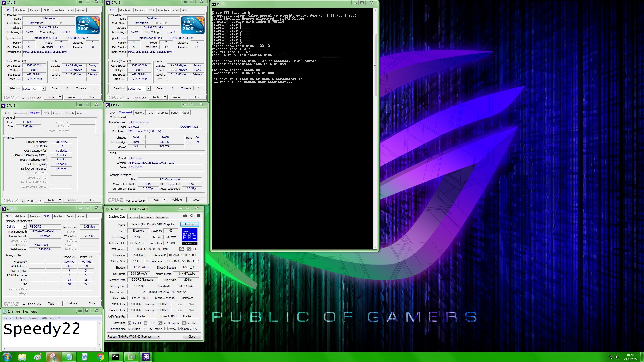Switch to Notepad via its taskbar icon
Screen dimensions: 644x362
point(69,357)
